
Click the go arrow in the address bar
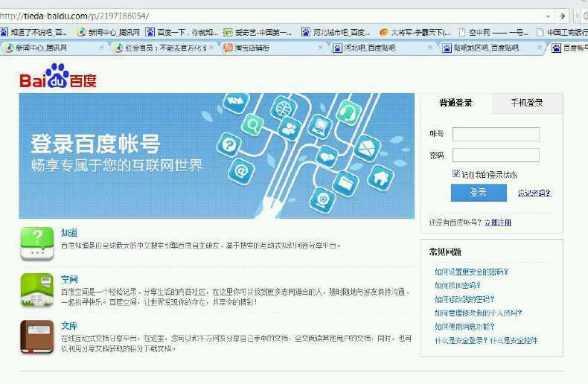click(x=562, y=16)
